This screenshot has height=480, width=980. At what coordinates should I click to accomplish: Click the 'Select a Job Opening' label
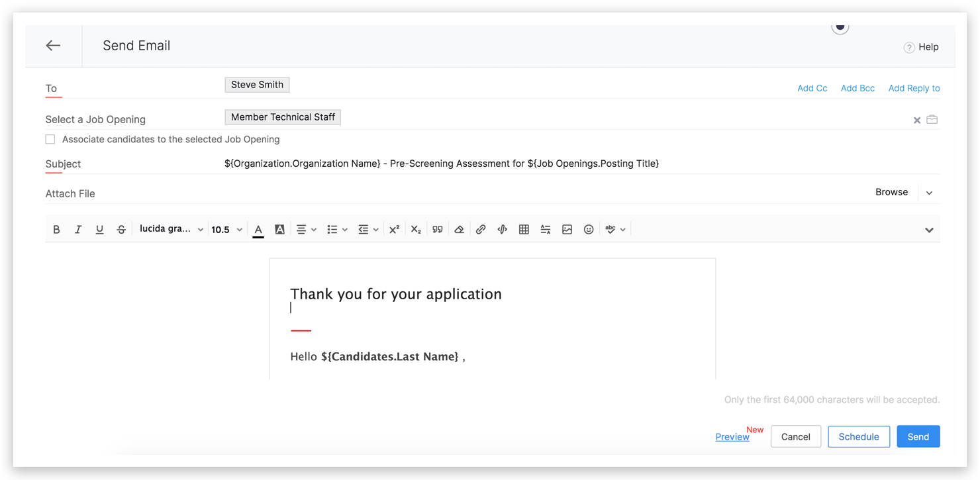pyautogui.click(x=95, y=120)
